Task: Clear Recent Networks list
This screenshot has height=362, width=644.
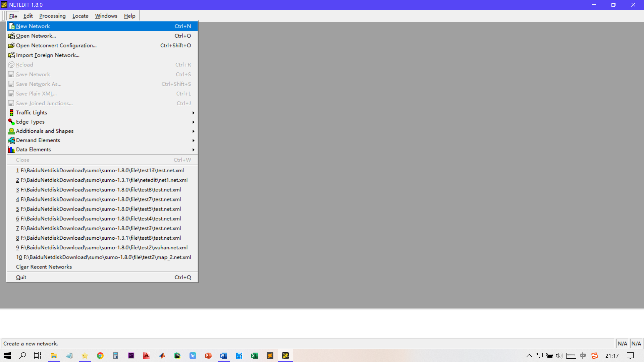Action: point(44,267)
